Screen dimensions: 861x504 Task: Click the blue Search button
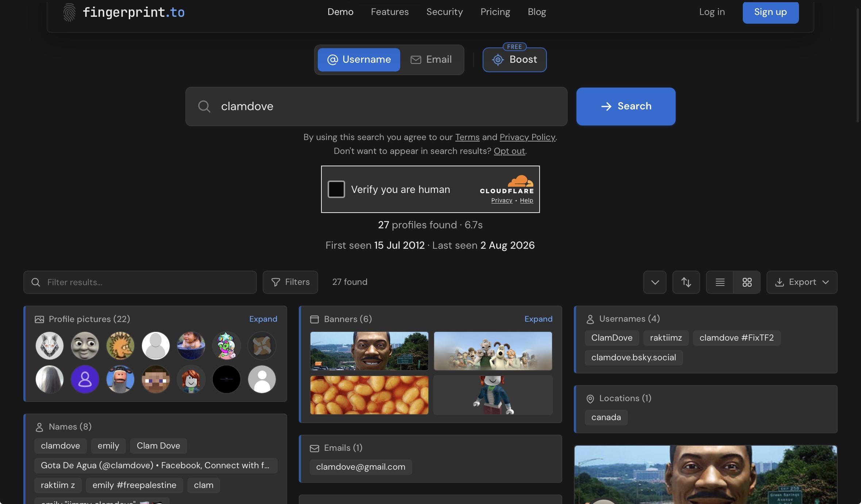(x=626, y=106)
